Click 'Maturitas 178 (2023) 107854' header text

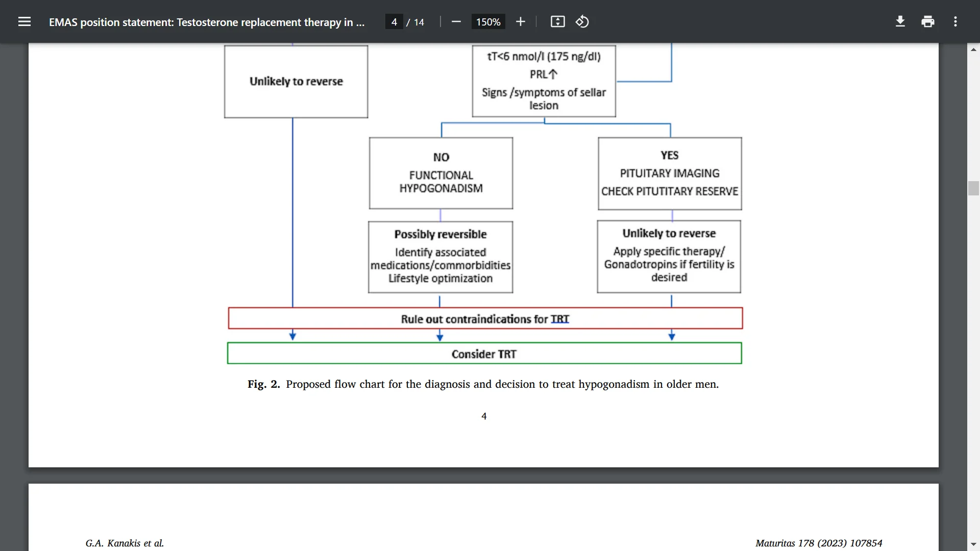tap(819, 543)
